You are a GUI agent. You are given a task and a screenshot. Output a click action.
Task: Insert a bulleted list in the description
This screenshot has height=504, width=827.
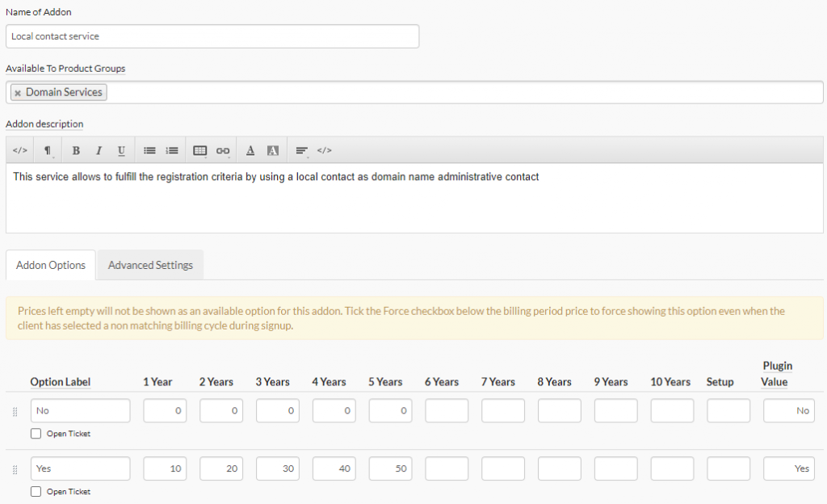(149, 150)
